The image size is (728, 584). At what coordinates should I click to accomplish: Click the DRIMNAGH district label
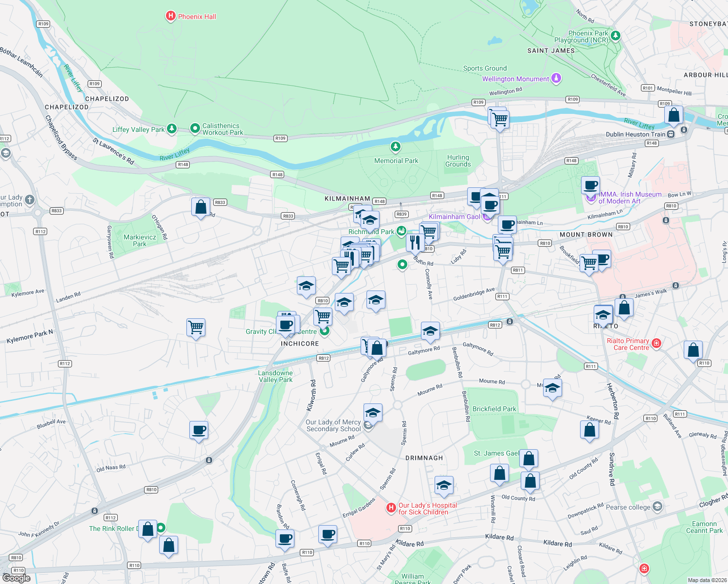[x=424, y=458]
